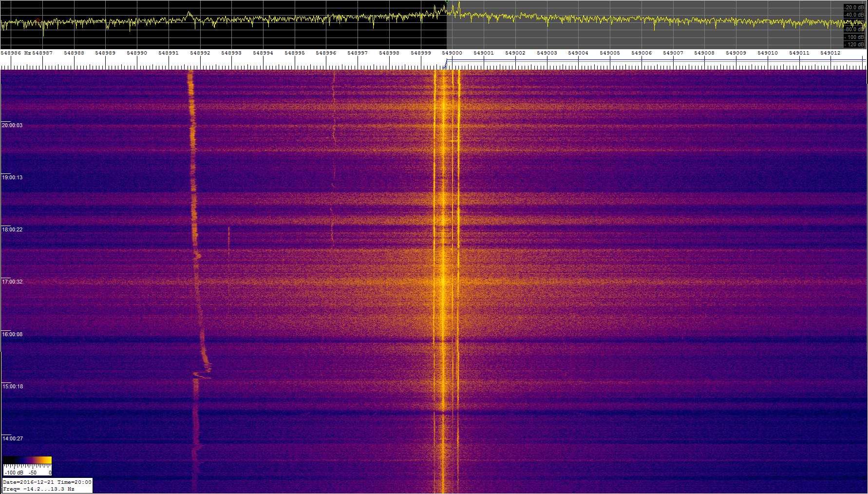Click the -100 dB amplitude scale label

[854, 37]
